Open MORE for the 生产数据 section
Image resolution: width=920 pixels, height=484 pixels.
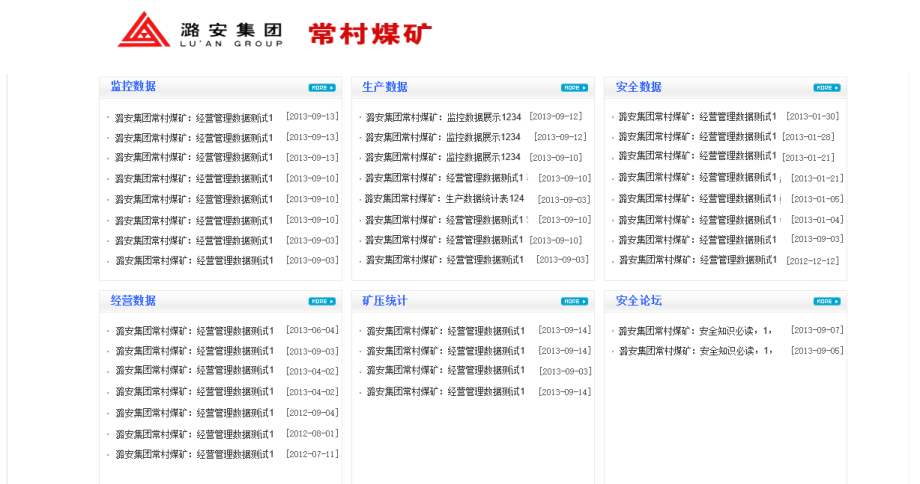click(x=574, y=88)
